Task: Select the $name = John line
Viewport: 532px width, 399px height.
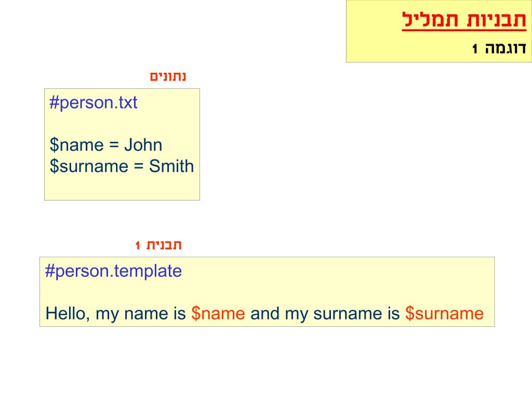Action: pyautogui.click(x=106, y=145)
